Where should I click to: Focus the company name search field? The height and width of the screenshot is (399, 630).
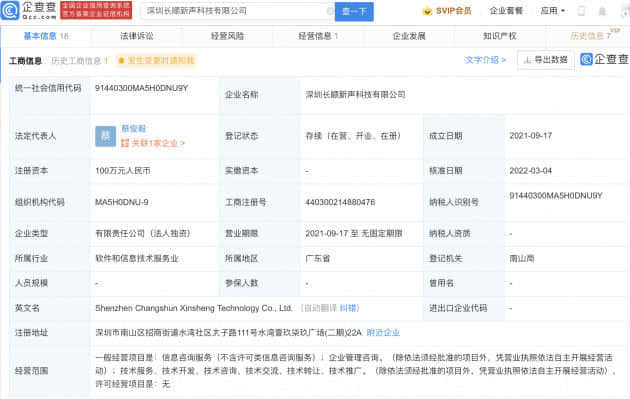click(x=237, y=11)
